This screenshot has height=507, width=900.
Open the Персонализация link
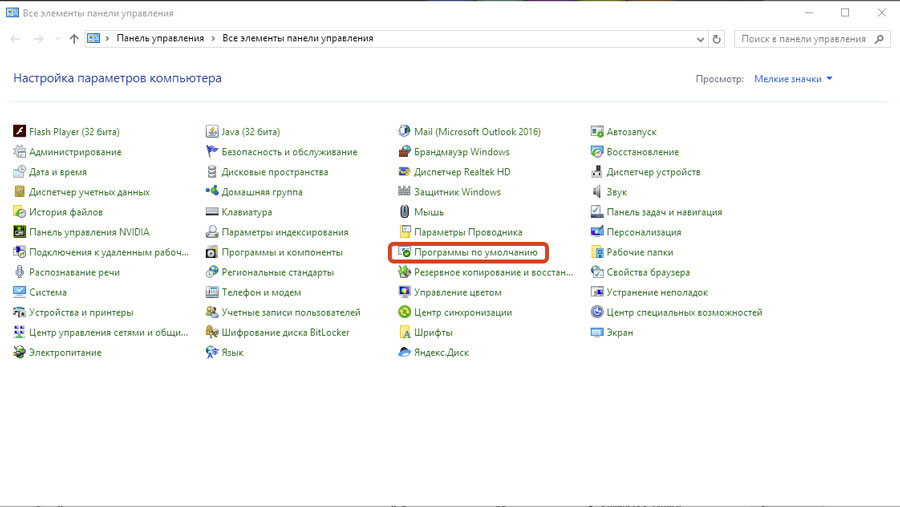point(644,232)
